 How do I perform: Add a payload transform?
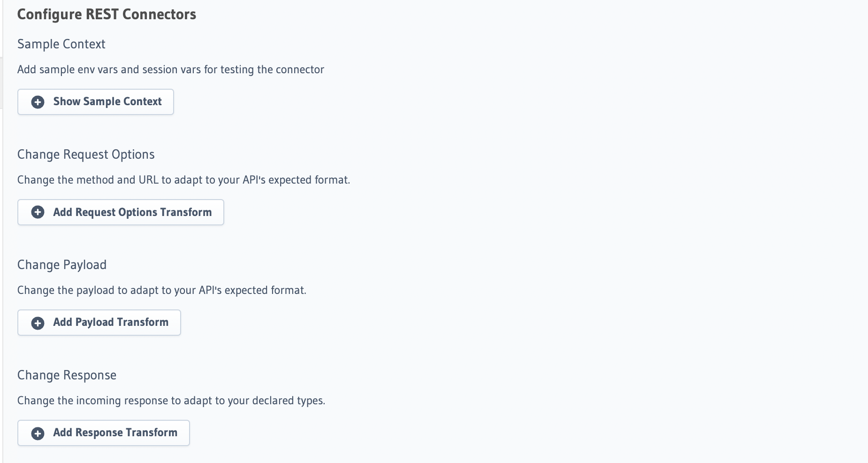pyautogui.click(x=99, y=323)
